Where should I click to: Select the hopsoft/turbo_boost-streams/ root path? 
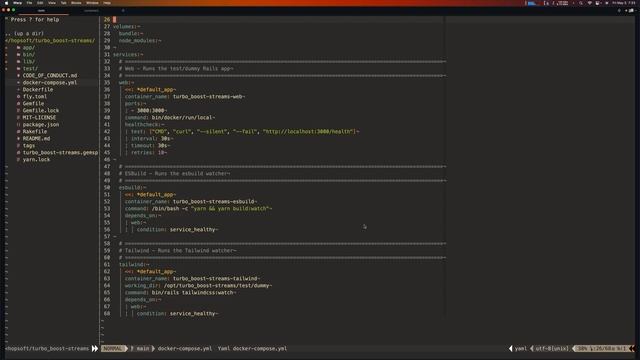[x=50, y=40]
